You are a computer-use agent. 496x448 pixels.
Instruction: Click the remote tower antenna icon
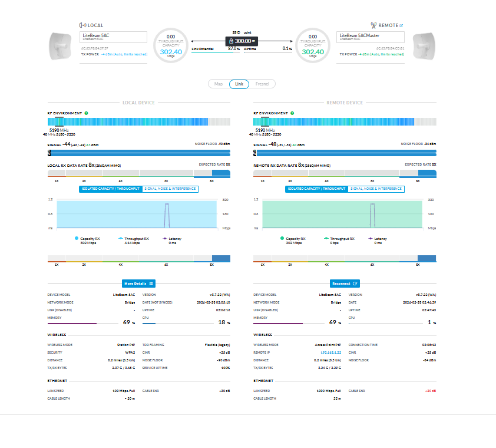click(373, 25)
